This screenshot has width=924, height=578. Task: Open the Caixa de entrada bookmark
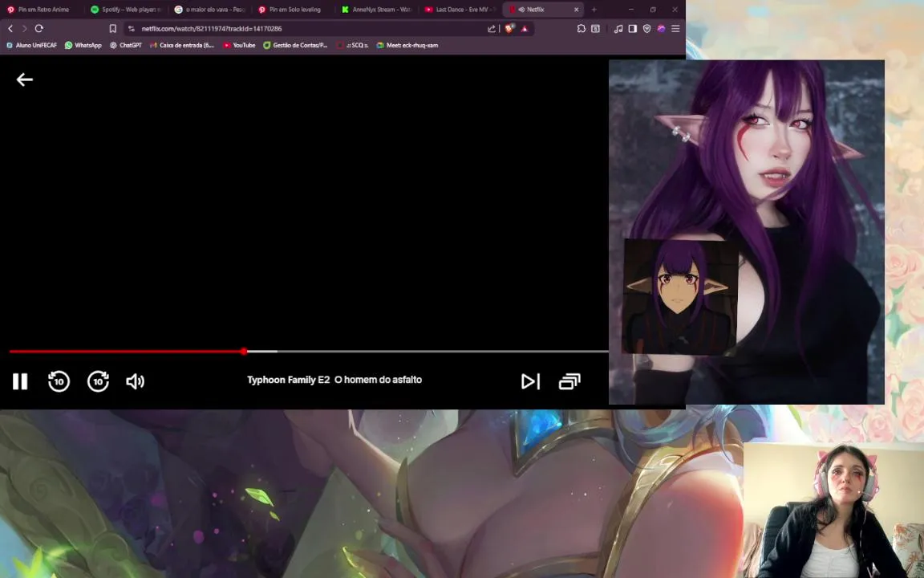click(182, 45)
